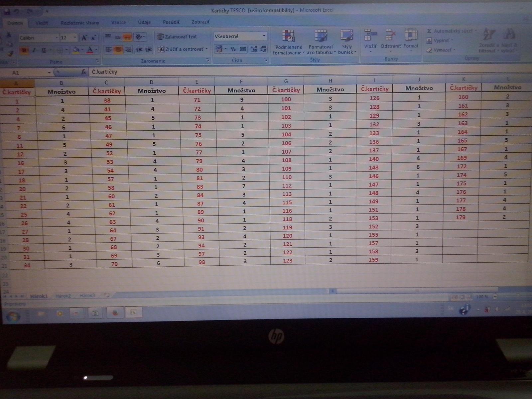Open Podmienené formátovanie menu
This screenshot has width=532, height=399.
coord(288,42)
